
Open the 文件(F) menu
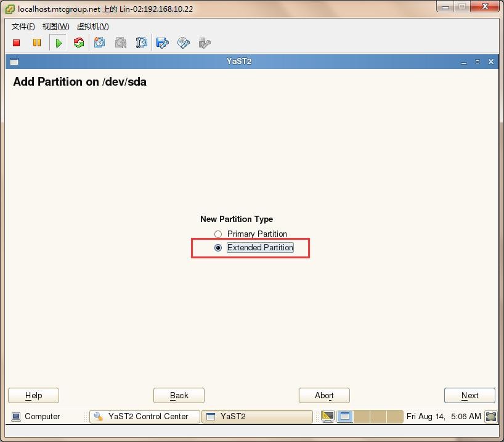pyautogui.click(x=23, y=27)
